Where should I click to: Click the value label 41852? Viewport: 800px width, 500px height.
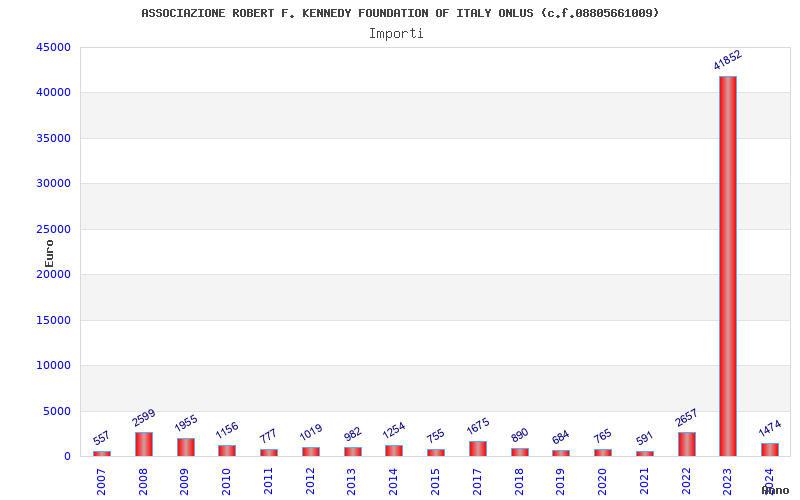coord(728,60)
